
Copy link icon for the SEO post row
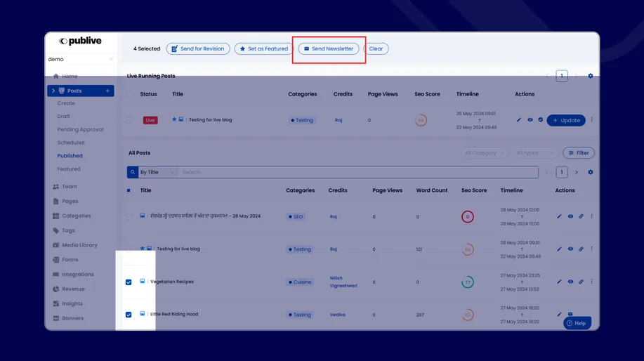[x=581, y=216]
